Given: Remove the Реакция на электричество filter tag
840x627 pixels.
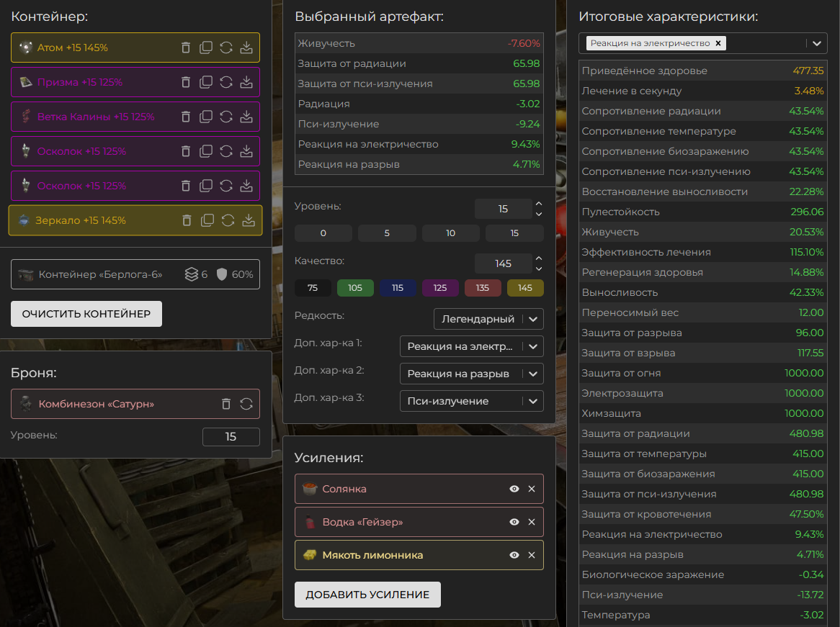Looking at the screenshot, I should point(718,43).
